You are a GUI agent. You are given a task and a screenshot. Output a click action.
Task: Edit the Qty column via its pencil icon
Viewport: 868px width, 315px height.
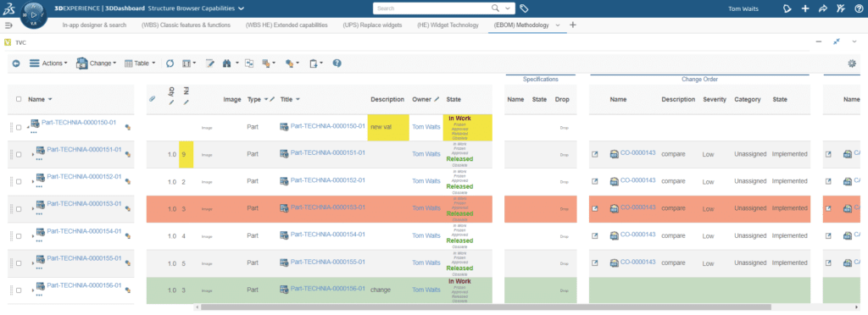(x=171, y=102)
